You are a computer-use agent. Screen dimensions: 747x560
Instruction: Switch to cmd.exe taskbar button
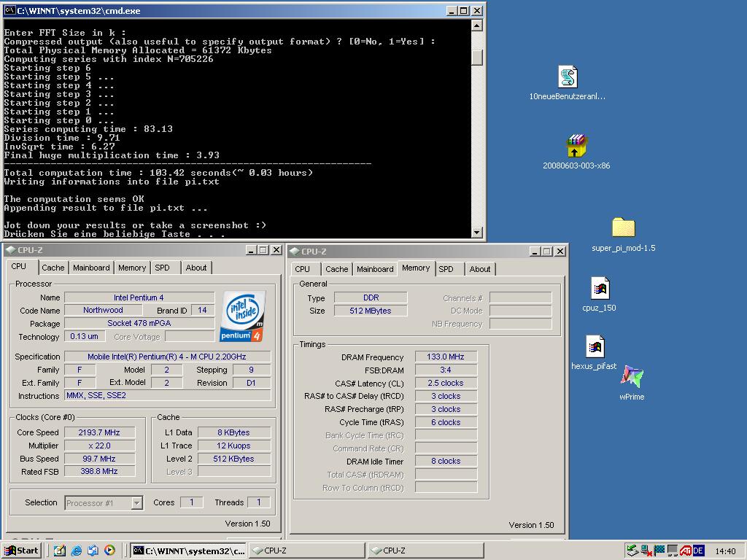(x=188, y=551)
